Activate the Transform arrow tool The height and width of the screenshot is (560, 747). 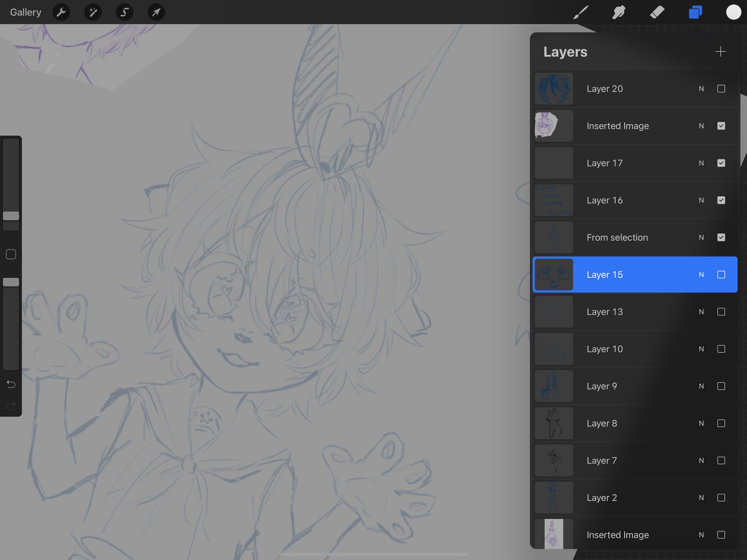156,12
